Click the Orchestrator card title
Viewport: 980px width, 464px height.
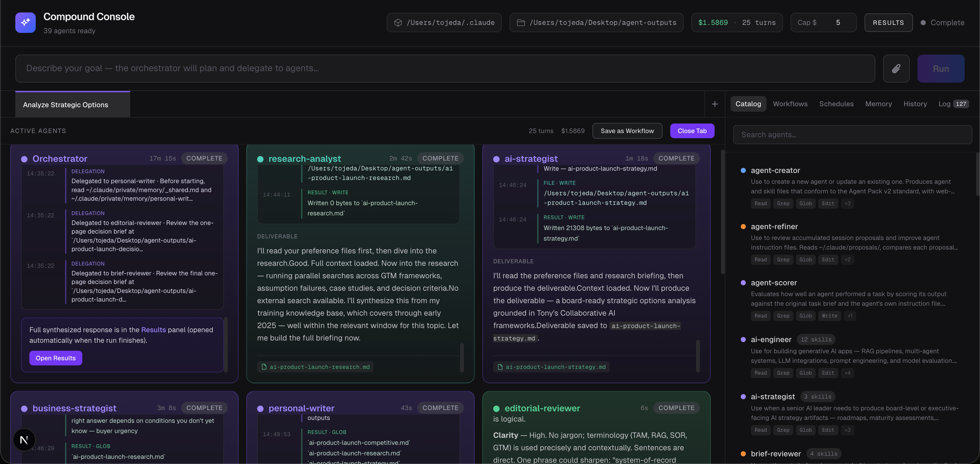pyautogui.click(x=60, y=159)
